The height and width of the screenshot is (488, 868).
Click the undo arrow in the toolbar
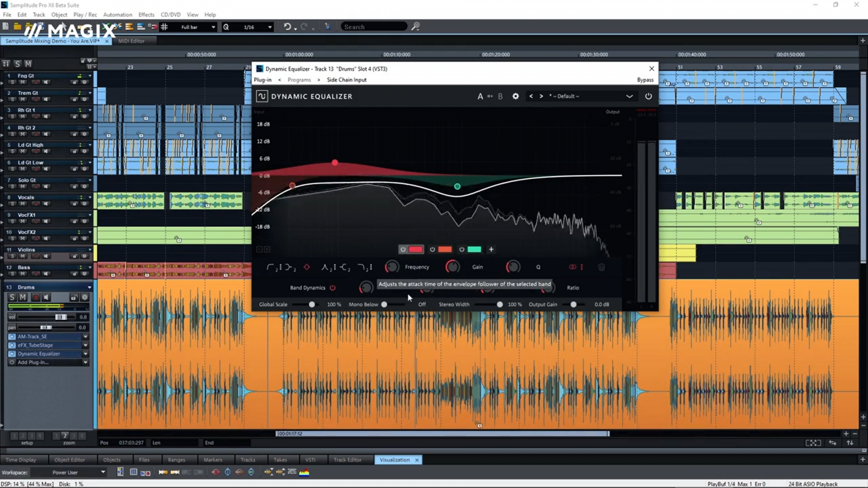click(x=287, y=27)
